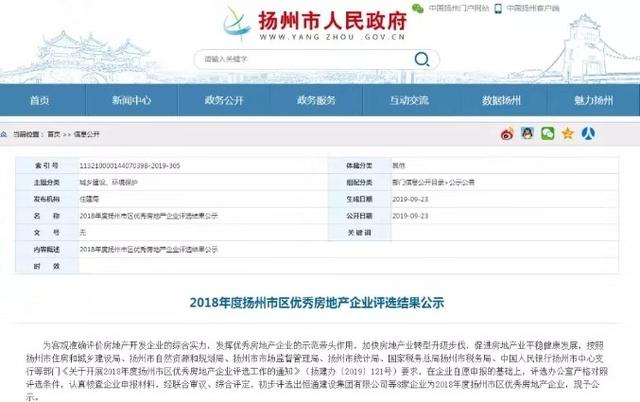Click the title value in the 名称 row
Viewport: 640px width, 402px height.
pyautogui.click(x=149, y=216)
